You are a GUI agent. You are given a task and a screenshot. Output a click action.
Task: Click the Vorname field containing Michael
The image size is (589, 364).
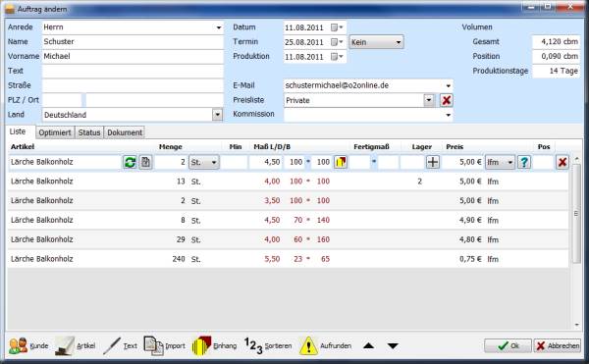(x=133, y=57)
